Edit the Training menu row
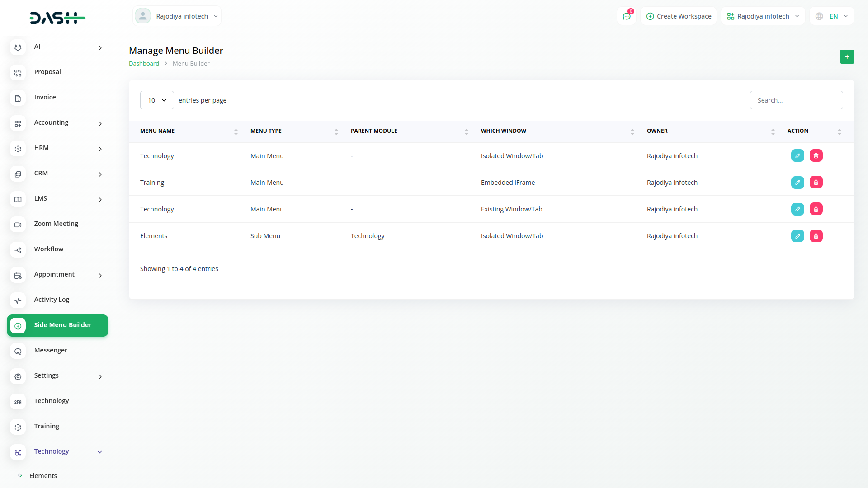 797,183
